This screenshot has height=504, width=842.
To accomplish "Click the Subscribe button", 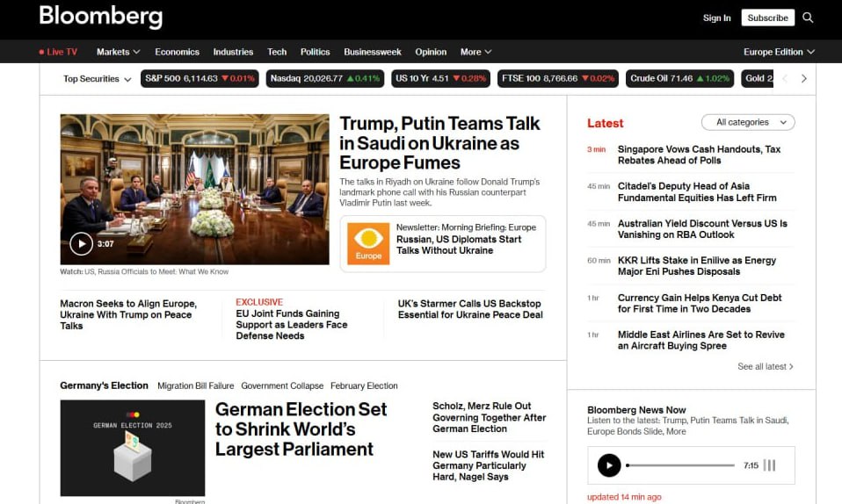I will [x=768, y=18].
